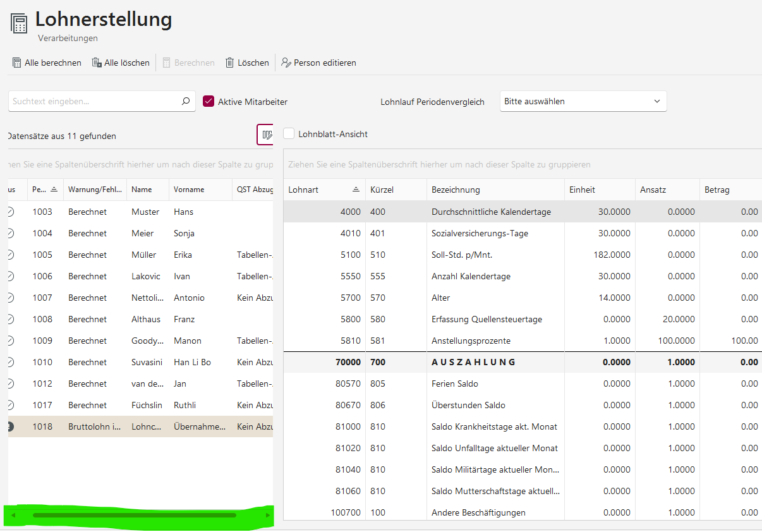Click status circle of row 1003
Image resolution: width=762 pixels, height=532 pixels.
[10, 212]
